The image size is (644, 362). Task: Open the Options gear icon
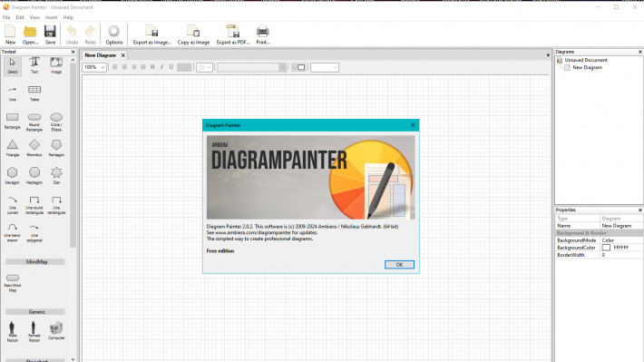click(113, 34)
